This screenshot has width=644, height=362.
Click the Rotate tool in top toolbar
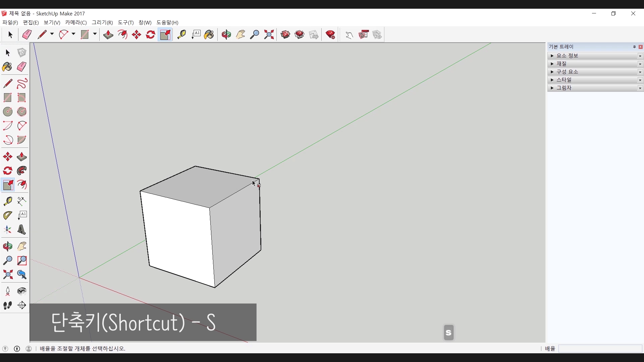click(151, 35)
